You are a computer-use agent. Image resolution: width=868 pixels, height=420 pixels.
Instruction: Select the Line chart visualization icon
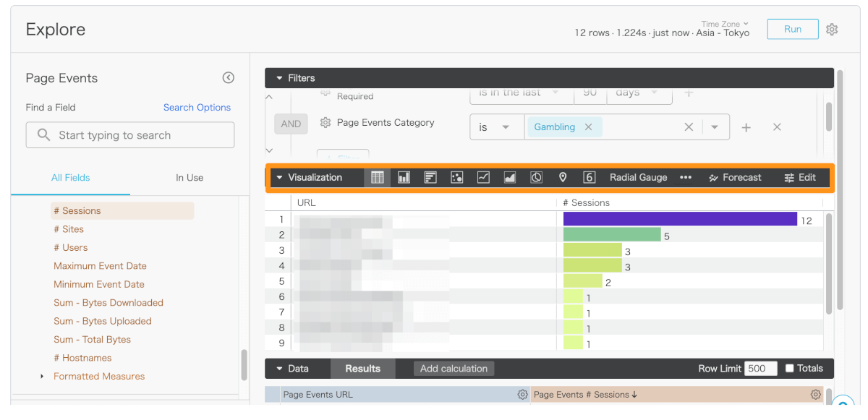coord(483,178)
